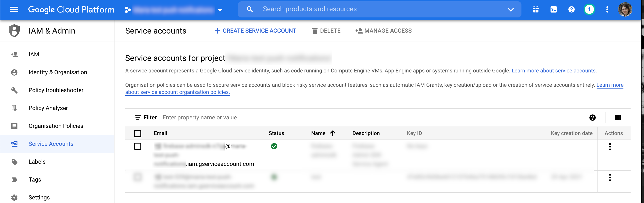
Task: Focus the Search products and resources field
Action: [x=379, y=9]
